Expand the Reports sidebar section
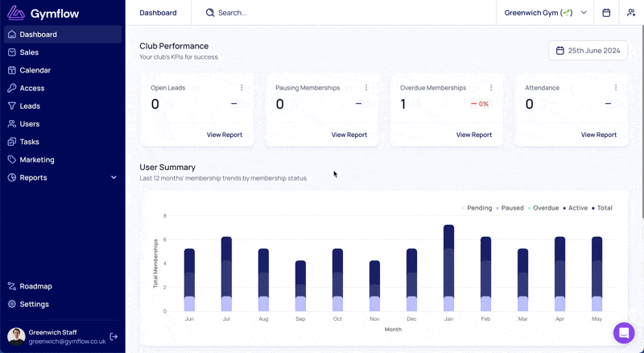 point(63,177)
